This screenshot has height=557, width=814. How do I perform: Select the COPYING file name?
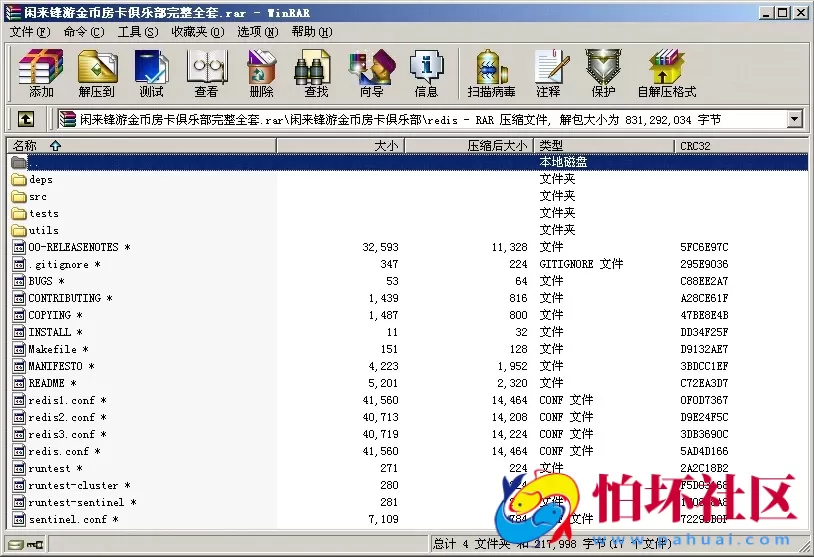(x=49, y=315)
